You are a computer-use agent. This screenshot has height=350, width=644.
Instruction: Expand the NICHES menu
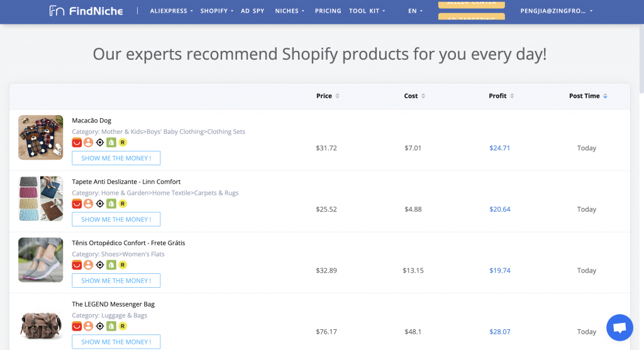click(289, 11)
